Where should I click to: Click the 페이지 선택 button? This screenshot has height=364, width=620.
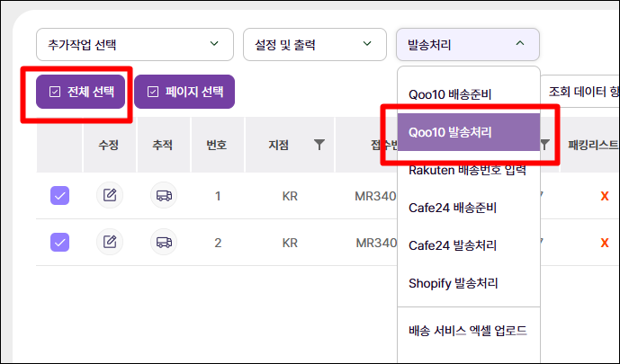(184, 92)
